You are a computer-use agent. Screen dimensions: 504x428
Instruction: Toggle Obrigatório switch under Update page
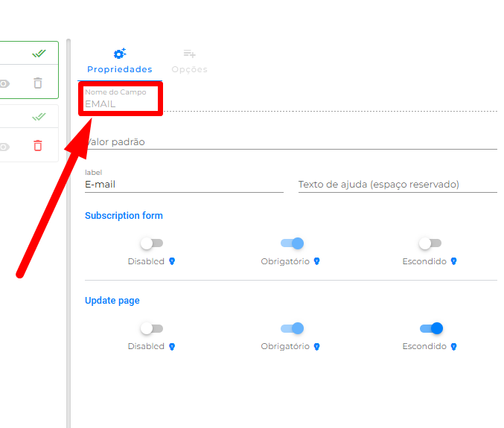[293, 328]
